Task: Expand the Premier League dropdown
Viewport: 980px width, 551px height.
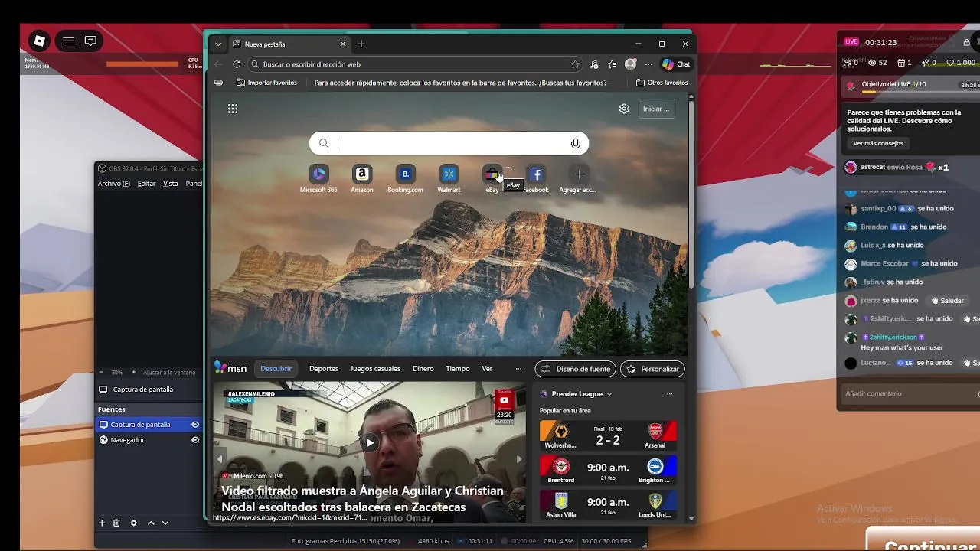Action: point(609,394)
